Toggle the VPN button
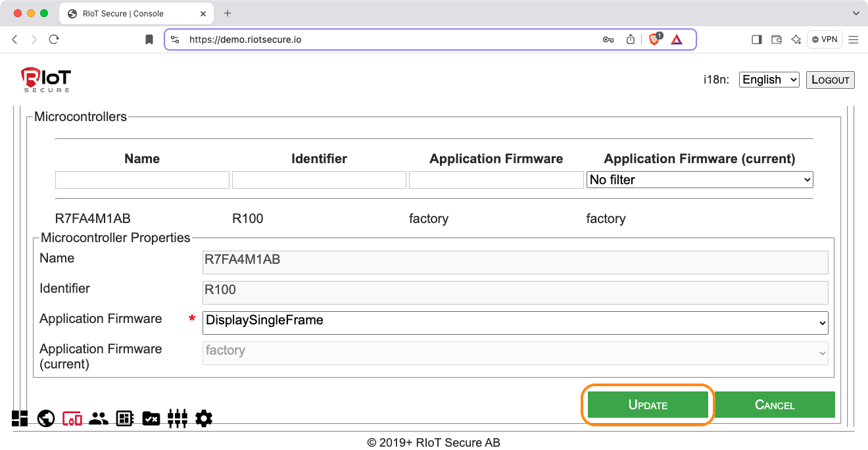This screenshot has height=450, width=868. pos(825,39)
